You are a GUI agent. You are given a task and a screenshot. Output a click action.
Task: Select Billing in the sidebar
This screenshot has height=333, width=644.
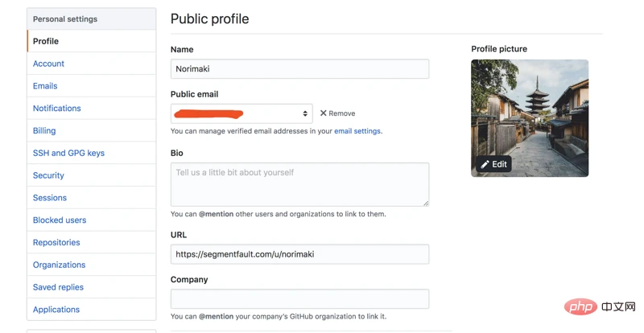click(44, 130)
